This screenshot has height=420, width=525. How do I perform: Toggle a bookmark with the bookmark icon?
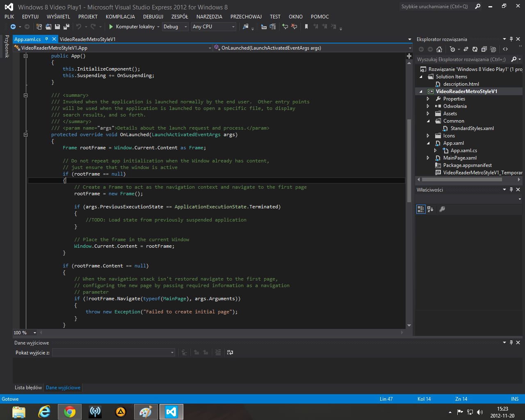(306, 27)
